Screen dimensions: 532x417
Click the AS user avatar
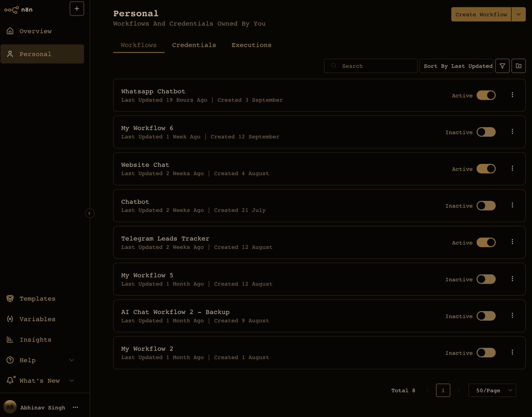(x=10, y=407)
